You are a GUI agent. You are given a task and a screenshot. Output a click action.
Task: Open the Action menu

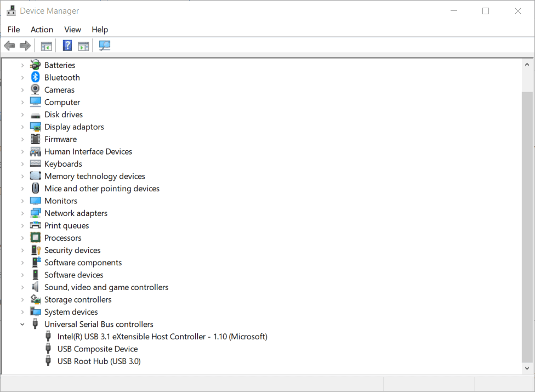click(x=42, y=30)
